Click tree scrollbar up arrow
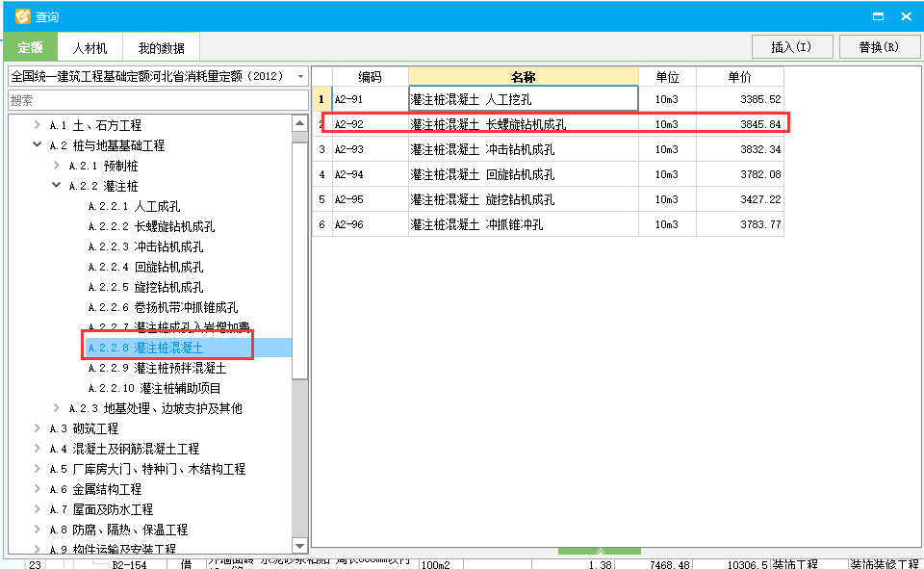 (x=299, y=123)
